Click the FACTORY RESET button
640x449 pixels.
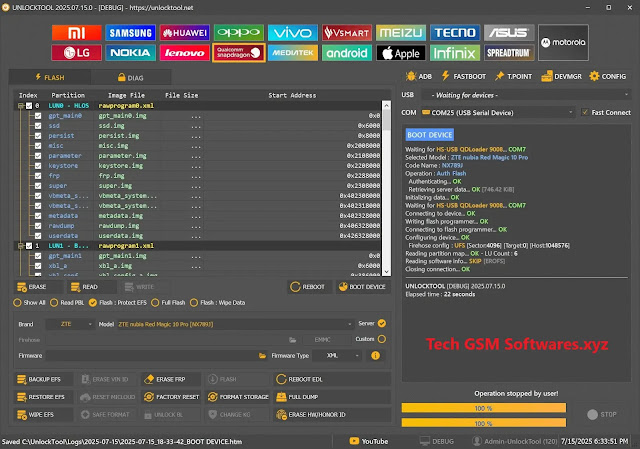click(x=171, y=397)
